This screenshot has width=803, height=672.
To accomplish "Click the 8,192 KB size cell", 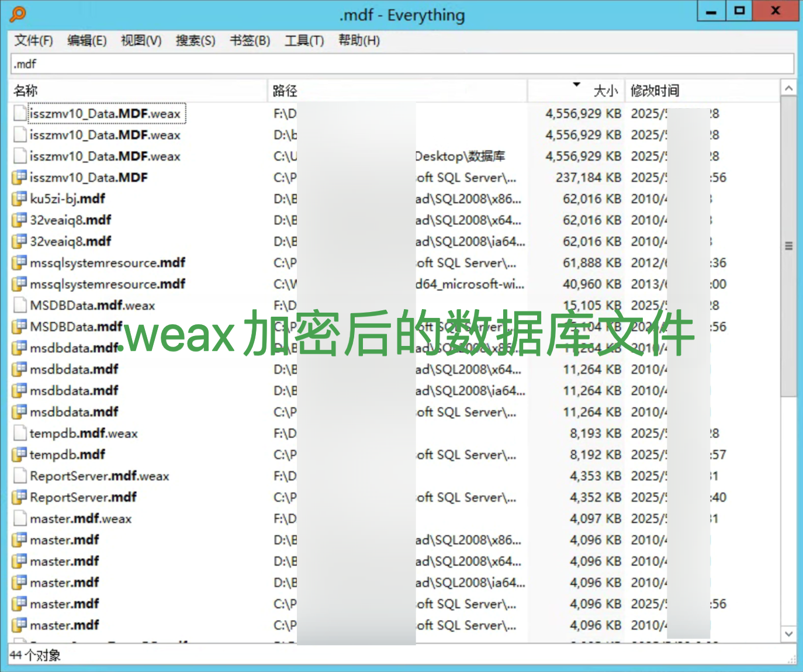I will click(x=596, y=454).
